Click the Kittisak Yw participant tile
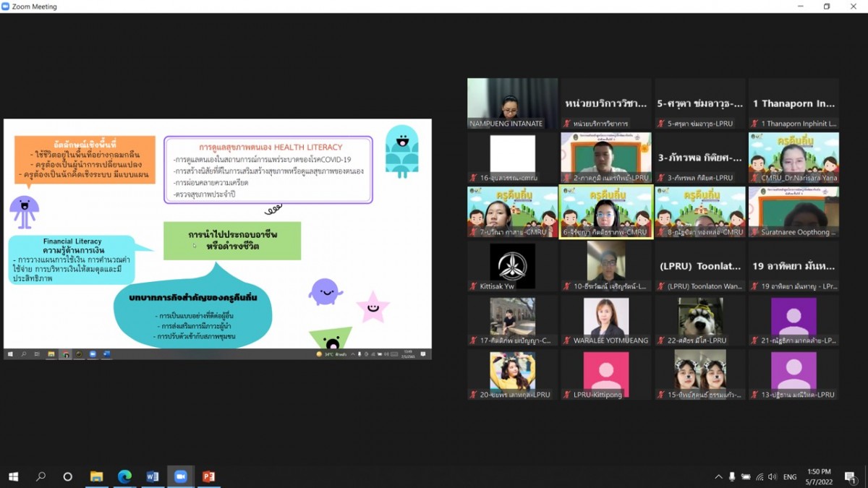This screenshot has width=868, height=488. [512, 266]
